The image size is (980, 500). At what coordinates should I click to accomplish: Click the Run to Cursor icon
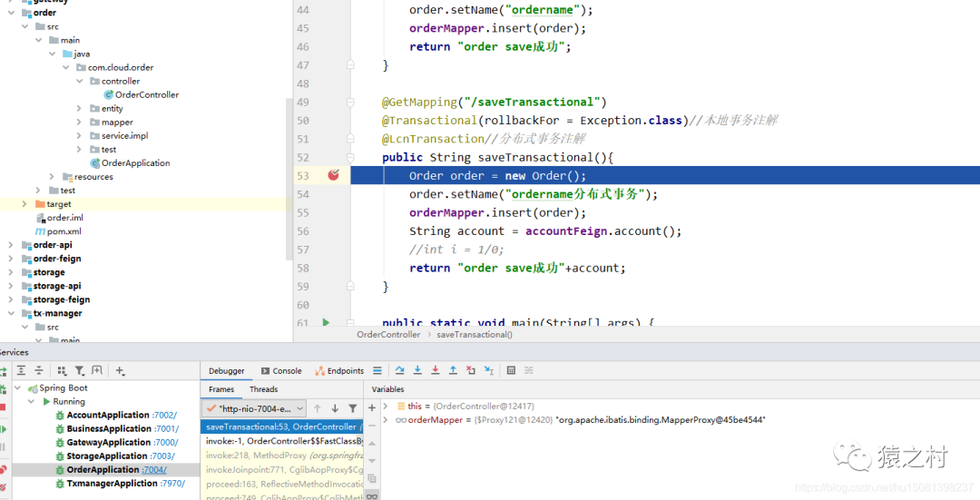click(489, 370)
